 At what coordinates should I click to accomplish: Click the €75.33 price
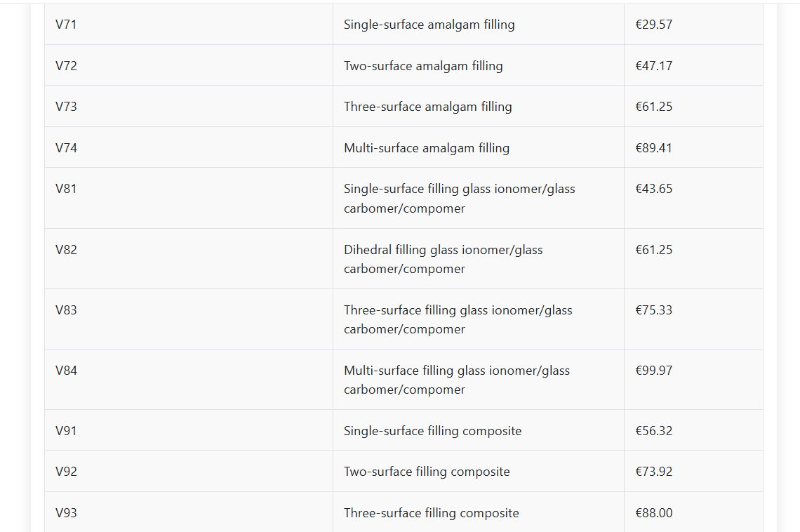(x=653, y=310)
